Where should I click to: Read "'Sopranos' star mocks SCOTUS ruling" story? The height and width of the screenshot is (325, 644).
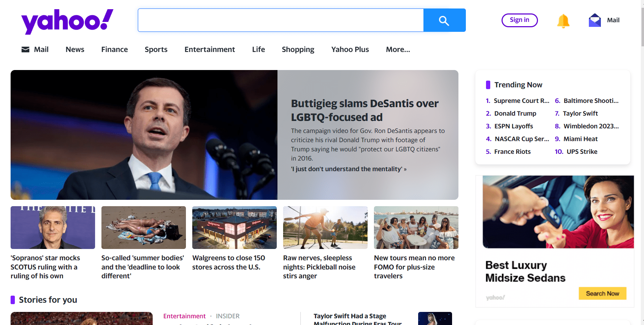coord(45,267)
